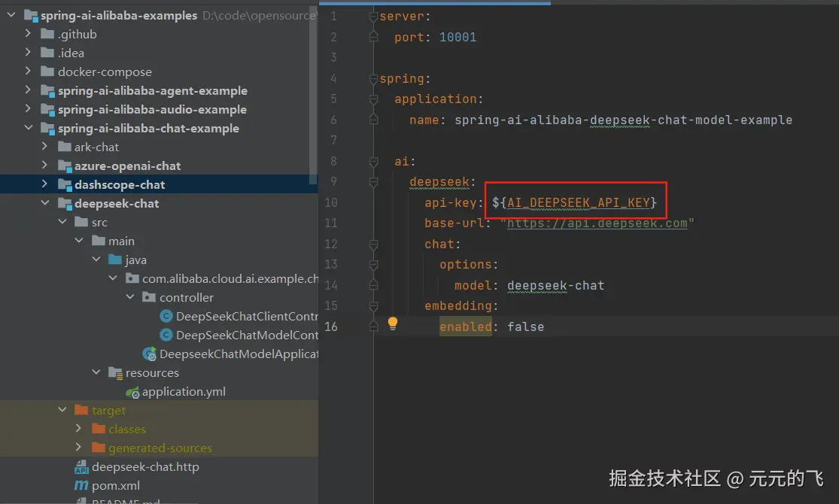Click the resources folder icon
839x504 pixels.
click(x=116, y=373)
